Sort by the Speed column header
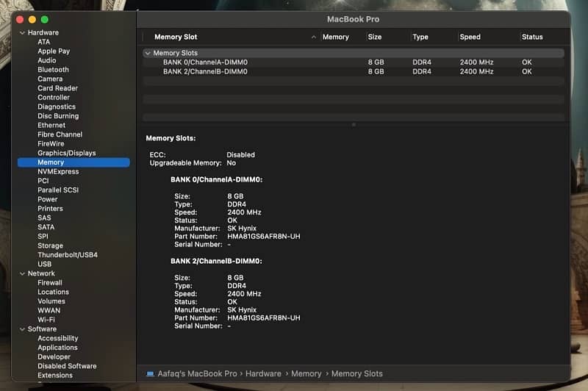This screenshot has width=588, height=391. [x=470, y=37]
